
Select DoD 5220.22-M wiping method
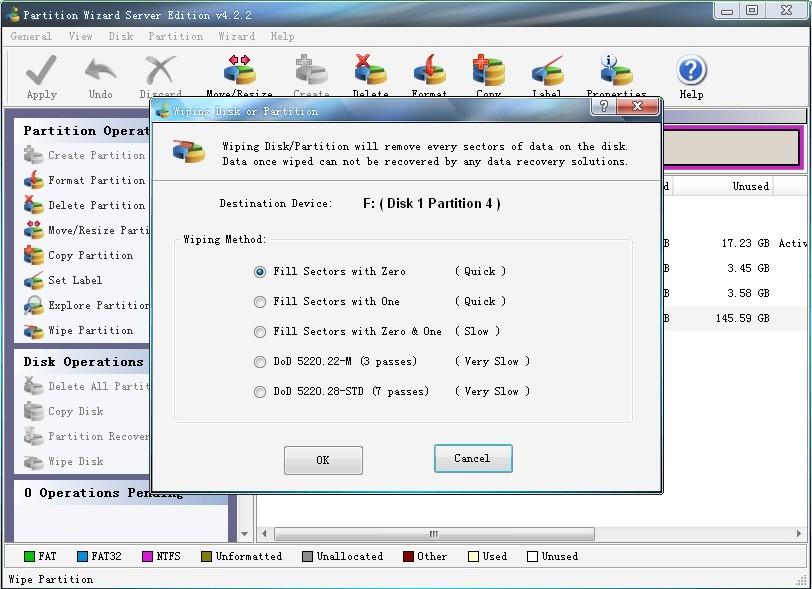point(260,361)
